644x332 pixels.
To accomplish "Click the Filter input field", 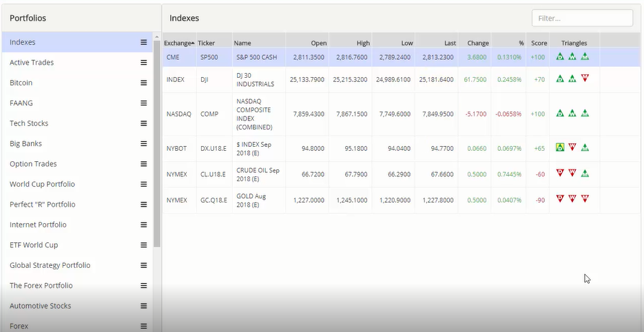I will (x=582, y=19).
